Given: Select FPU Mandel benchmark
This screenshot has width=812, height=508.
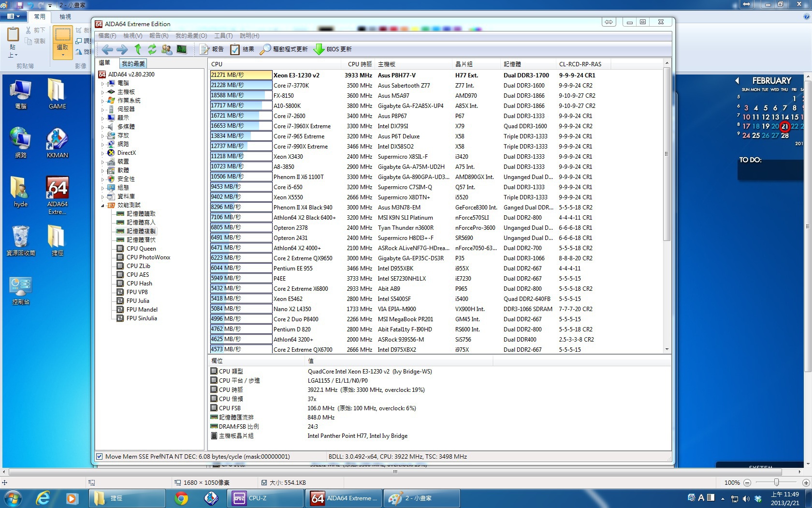Looking at the screenshot, I should pos(142,310).
